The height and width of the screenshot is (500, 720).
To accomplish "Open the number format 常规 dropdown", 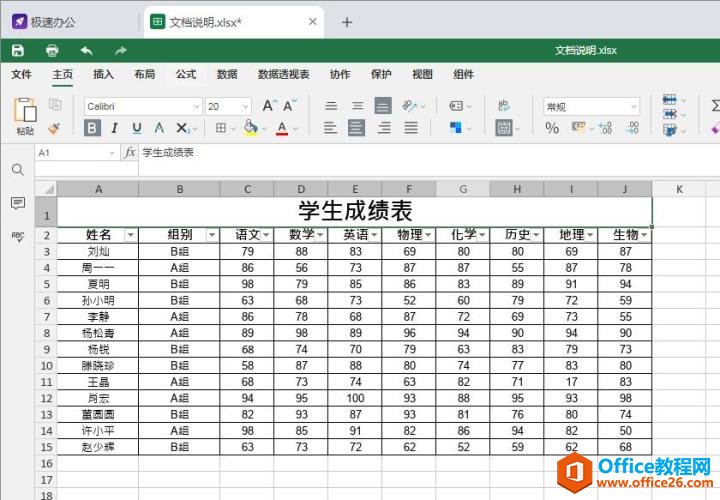I will coord(634,107).
